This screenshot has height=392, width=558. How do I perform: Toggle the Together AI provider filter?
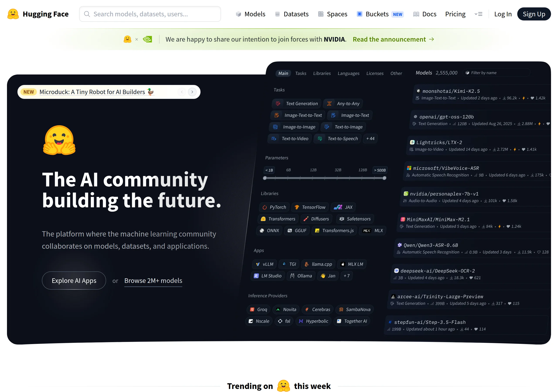coord(352,321)
